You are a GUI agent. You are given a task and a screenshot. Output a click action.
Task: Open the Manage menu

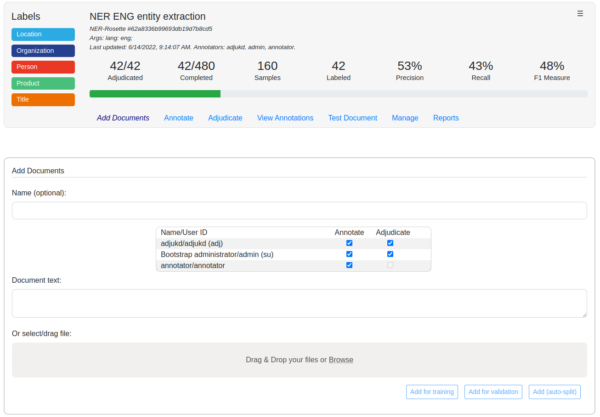[405, 118]
